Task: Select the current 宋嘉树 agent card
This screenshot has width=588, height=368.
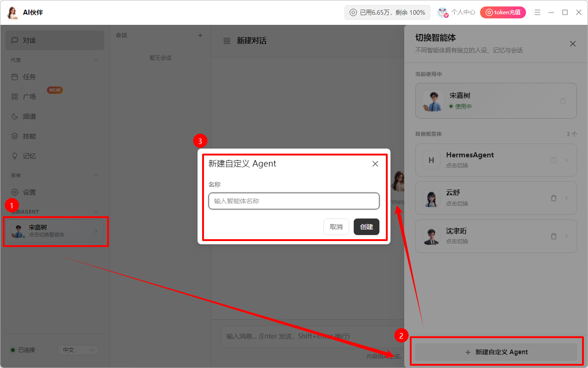Action: (496, 101)
